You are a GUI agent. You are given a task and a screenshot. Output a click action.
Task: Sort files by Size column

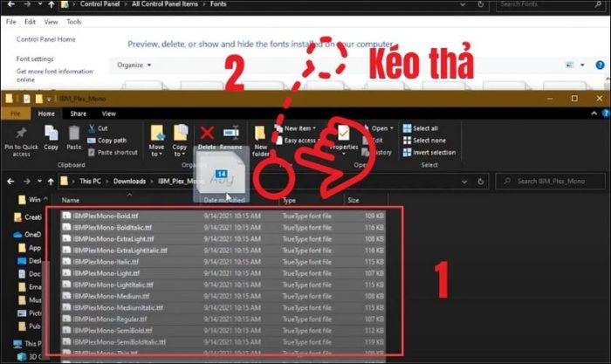tap(353, 200)
